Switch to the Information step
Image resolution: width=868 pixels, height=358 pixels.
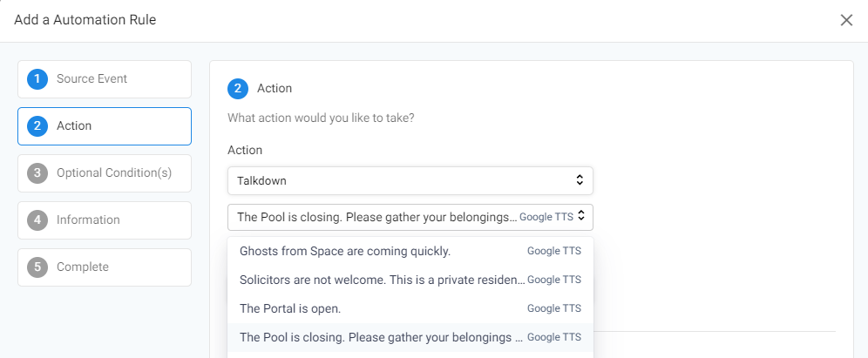point(105,220)
